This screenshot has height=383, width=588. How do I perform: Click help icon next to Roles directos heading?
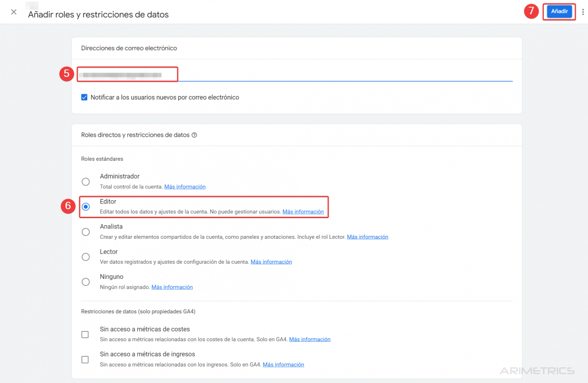195,135
